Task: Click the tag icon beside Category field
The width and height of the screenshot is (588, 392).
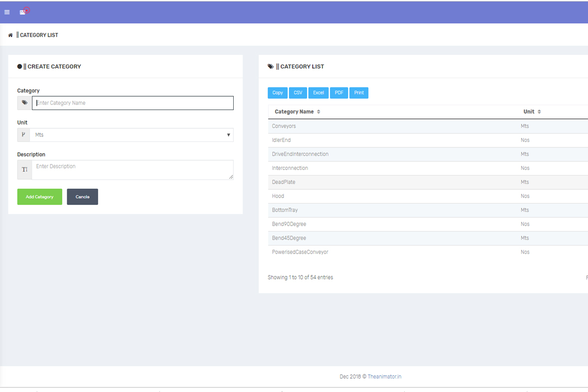Action: 24,103
